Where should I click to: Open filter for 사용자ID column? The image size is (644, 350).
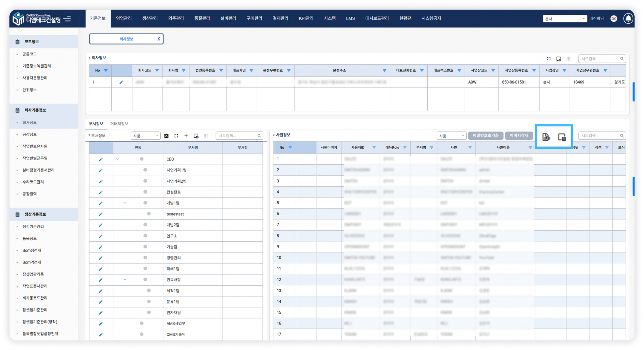point(374,148)
